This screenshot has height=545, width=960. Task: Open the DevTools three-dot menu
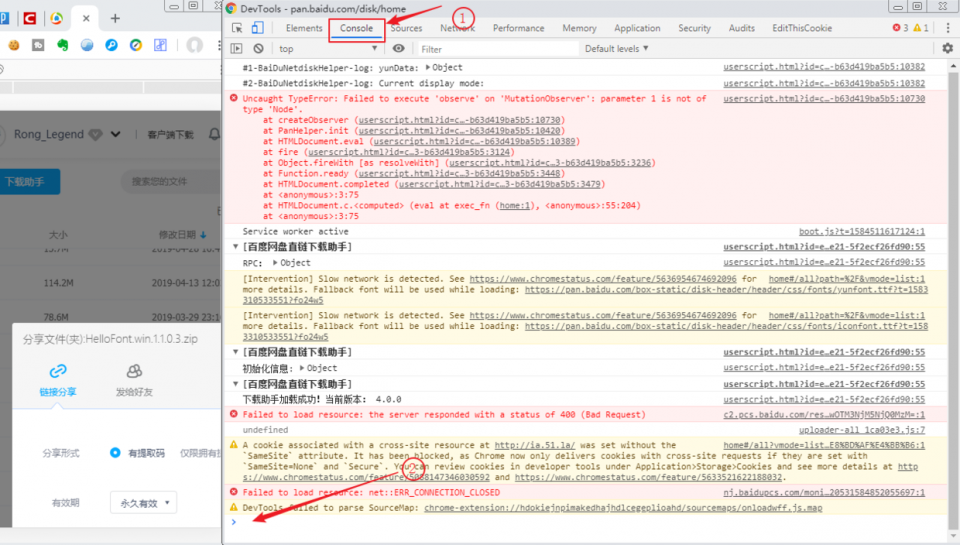tap(948, 28)
